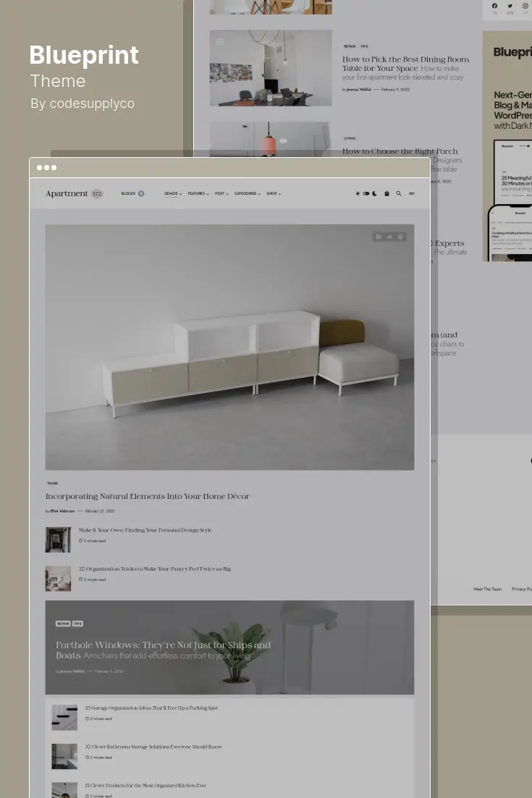
Task: Open 15 Clever Products Kitchen article
Action: [145, 785]
